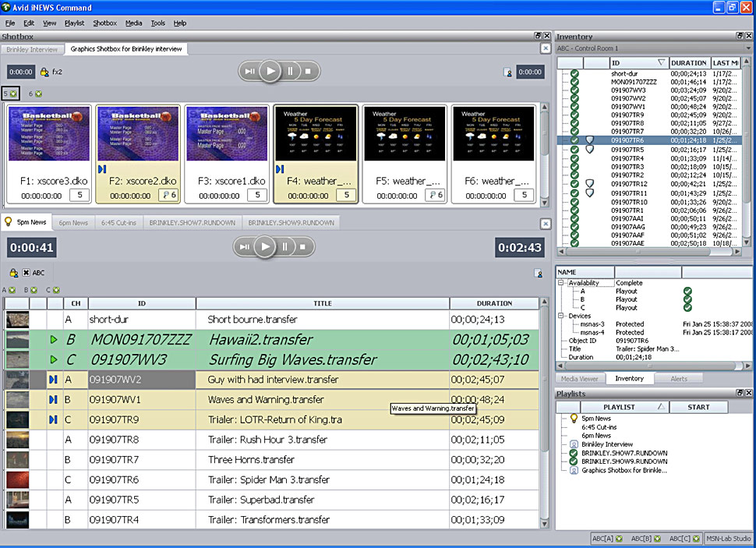Collapse the Devices tree node
The width and height of the screenshot is (756, 548).
point(562,316)
